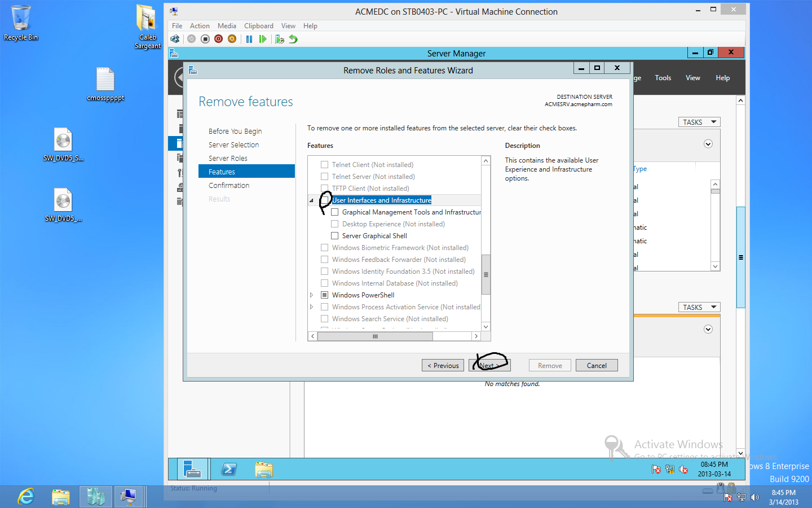
Task: Click the host network tray icon
Action: pos(742,497)
